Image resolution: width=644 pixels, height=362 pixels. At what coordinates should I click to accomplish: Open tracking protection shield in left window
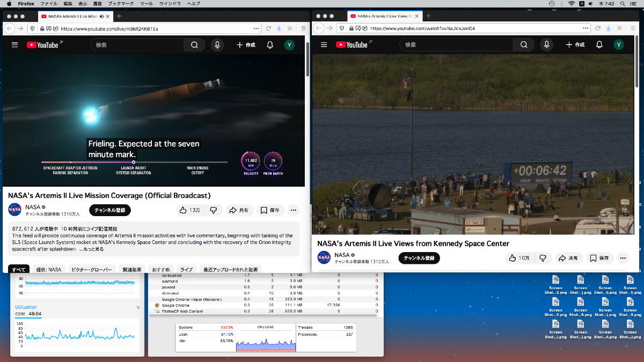tap(33, 28)
